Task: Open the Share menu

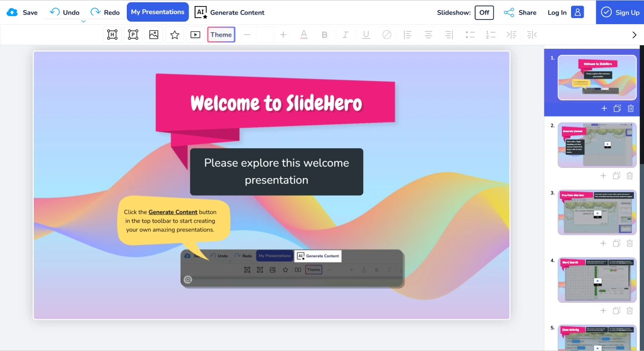Action: (x=520, y=13)
